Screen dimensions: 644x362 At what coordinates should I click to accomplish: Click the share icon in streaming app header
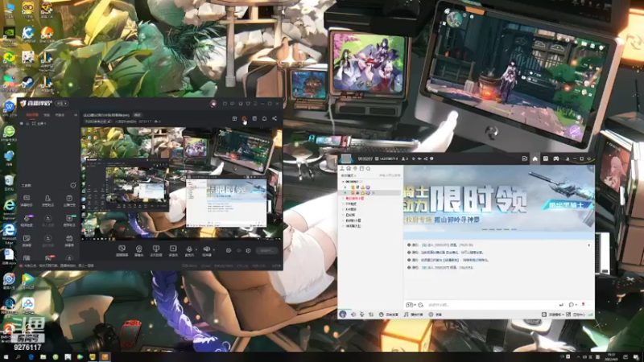[x=275, y=118]
